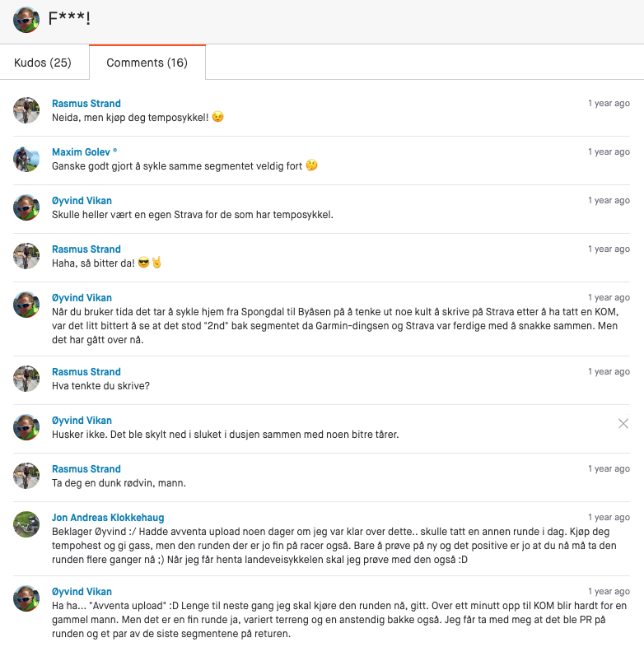
Task: Click Øyvind Vikan's avatar on 'Når du bruker' comment
Action: coord(26,305)
